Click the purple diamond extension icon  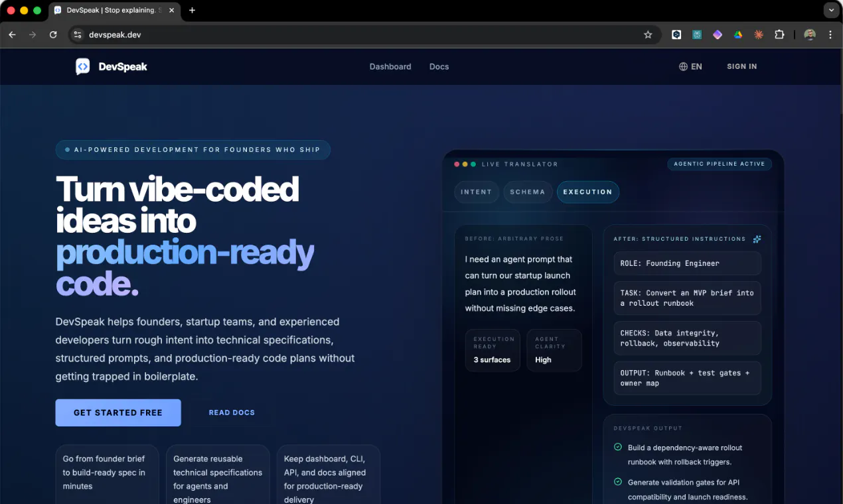click(718, 34)
